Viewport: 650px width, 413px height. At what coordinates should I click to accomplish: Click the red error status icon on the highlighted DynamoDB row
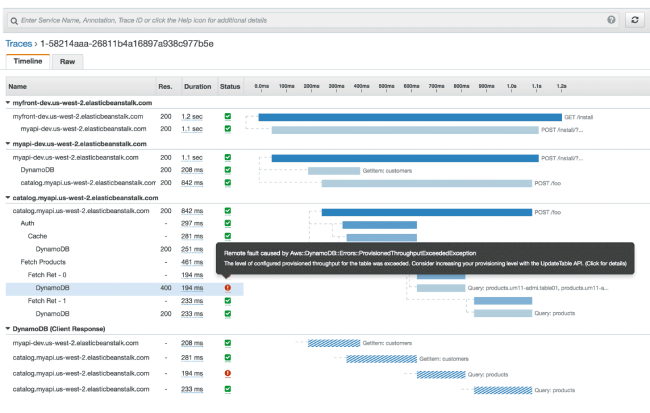pos(228,288)
